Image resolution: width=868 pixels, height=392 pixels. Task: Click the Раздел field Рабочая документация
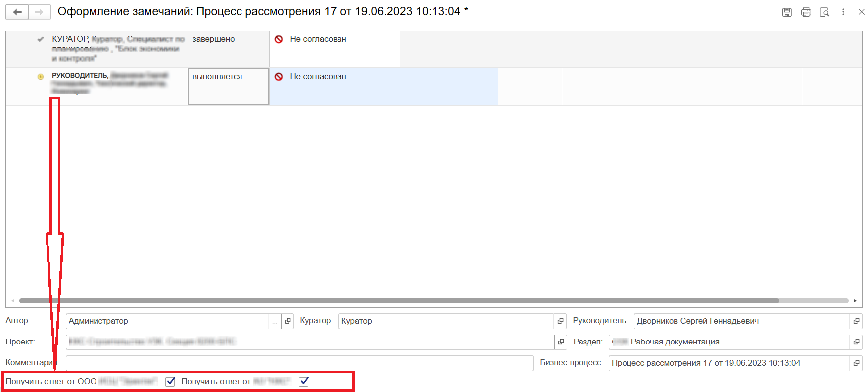point(729,342)
